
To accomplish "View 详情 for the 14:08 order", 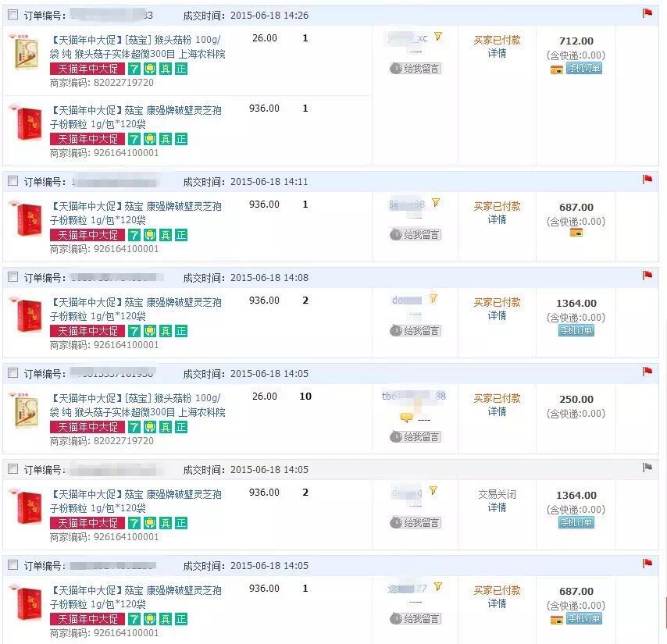I will point(497,315).
